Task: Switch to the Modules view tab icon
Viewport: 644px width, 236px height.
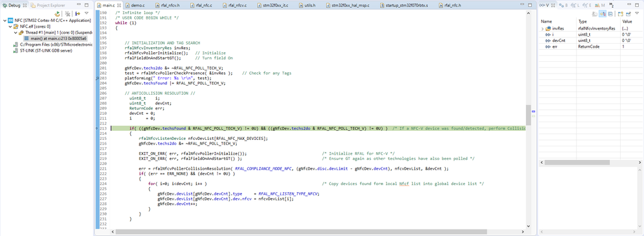Action: (x=599, y=5)
